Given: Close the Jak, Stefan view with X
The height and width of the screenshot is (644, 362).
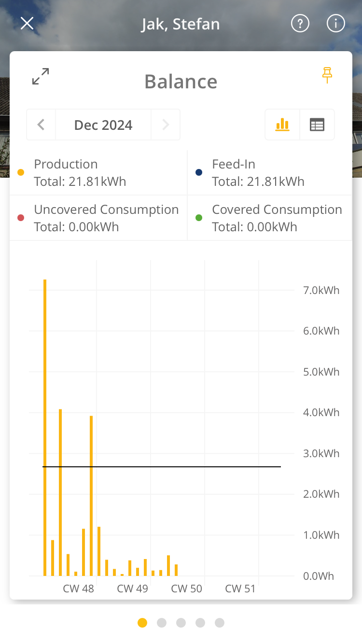Looking at the screenshot, I should point(27,23).
